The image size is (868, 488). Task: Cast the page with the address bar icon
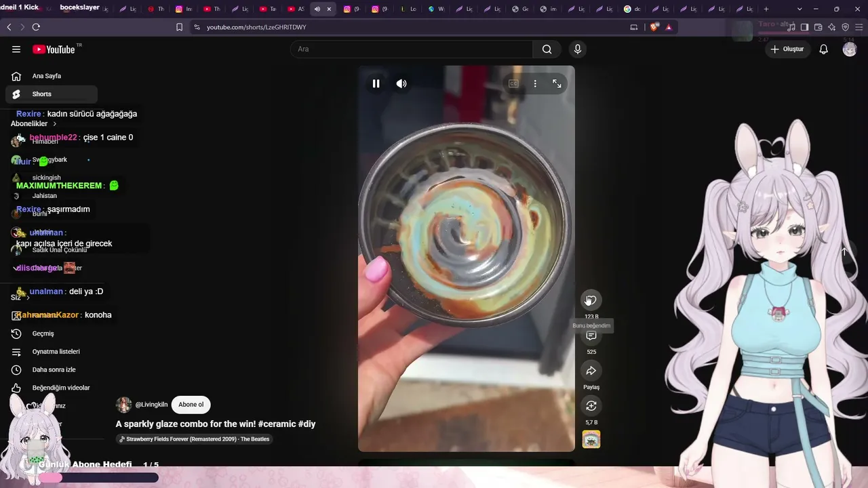pos(634,27)
